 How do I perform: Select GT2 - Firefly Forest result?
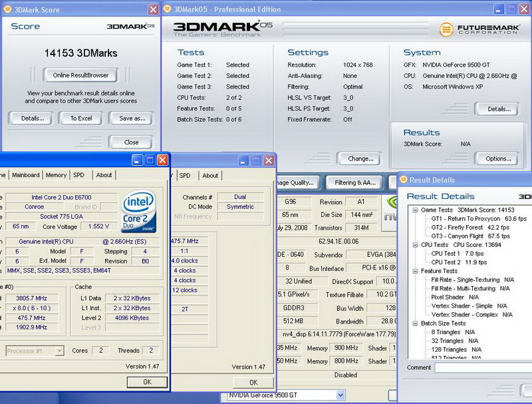(x=470, y=228)
